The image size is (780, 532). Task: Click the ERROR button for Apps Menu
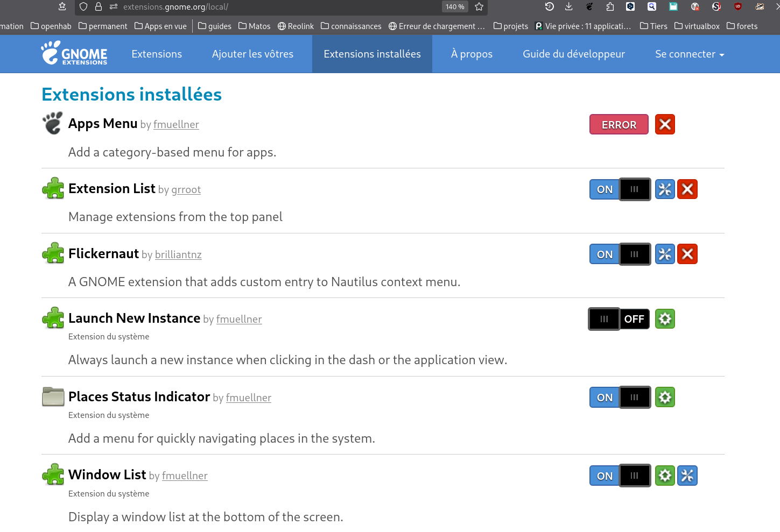tap(619, 124)
